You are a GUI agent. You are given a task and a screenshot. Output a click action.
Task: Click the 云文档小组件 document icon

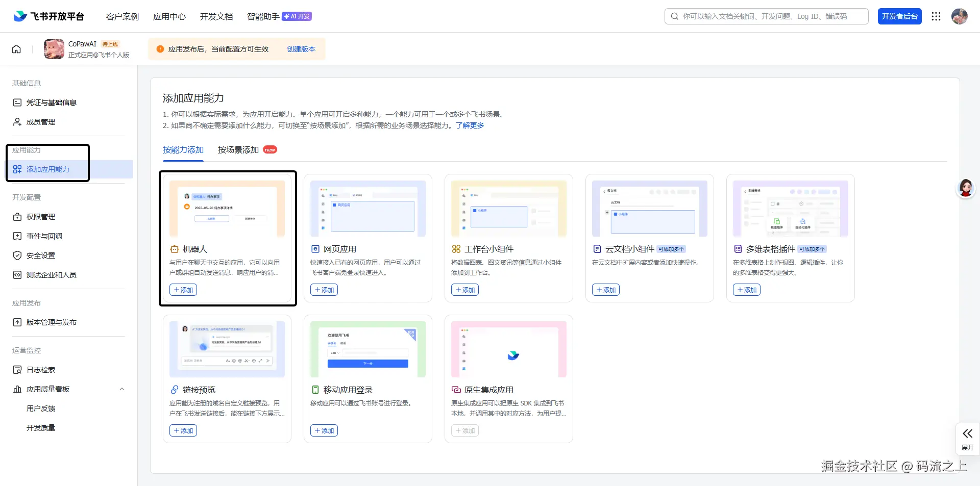click(x=597, y=249)
